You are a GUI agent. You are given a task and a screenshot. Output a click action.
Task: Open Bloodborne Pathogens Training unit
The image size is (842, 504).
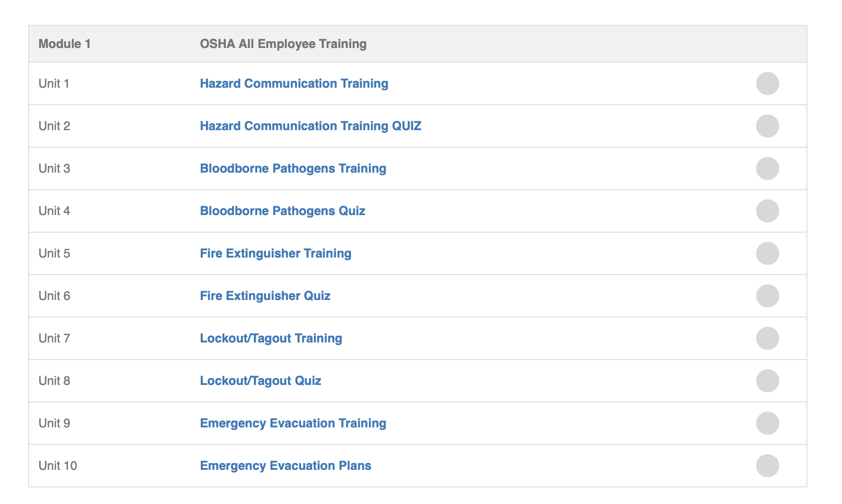click(x=293, y=168)
